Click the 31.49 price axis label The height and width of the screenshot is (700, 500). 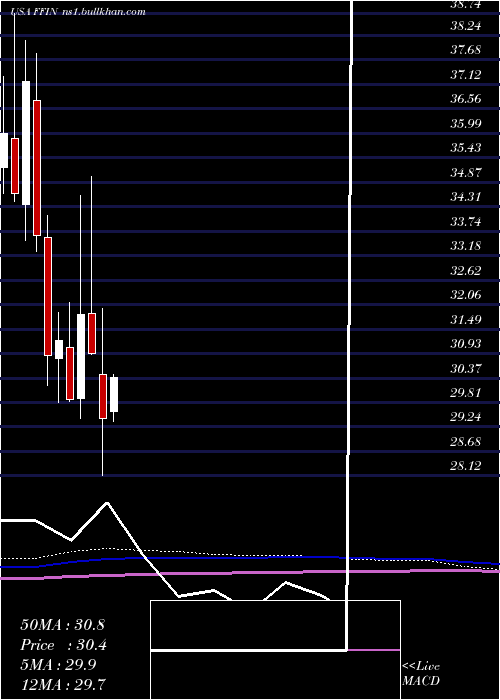(465, 320)
